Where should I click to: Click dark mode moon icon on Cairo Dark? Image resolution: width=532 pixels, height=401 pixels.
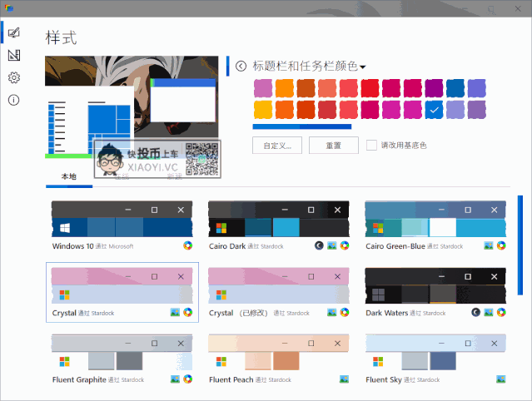pos(319,245)
